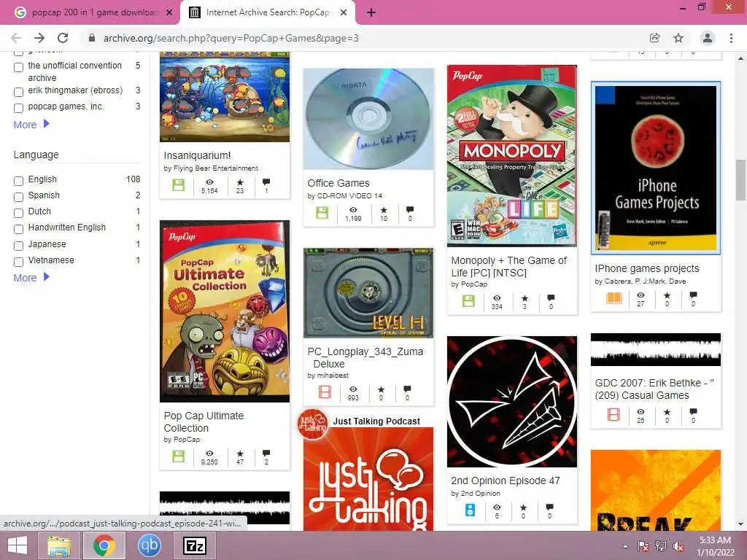Click the PopCap Ultimate Collection cover thumbnail
The height and width of the screenshot is (560, 747).
click(225, 311)
